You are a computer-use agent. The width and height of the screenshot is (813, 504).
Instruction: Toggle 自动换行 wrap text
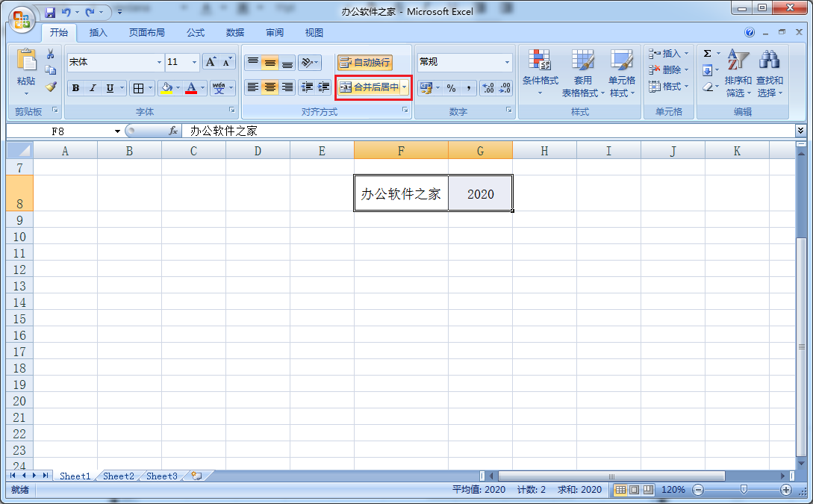coord(364,63)
